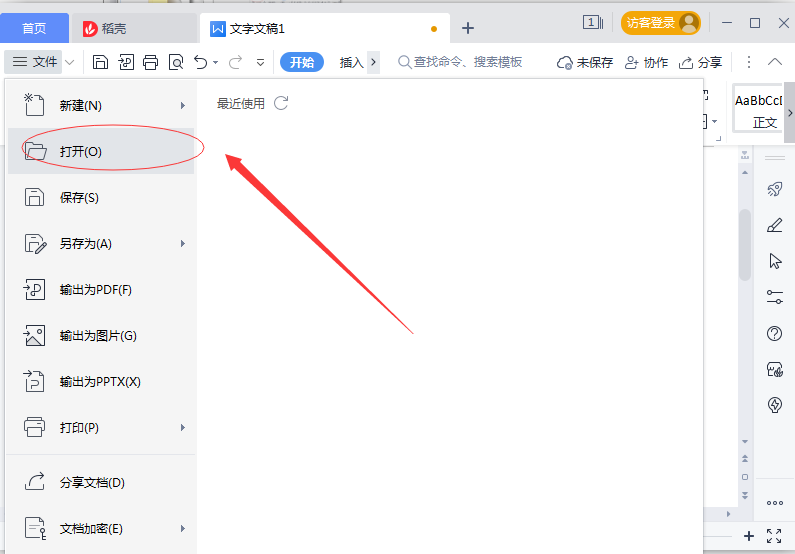Open the help question mark icon
795x554 pixels.
pyautogui.click(x=774, y=333)
